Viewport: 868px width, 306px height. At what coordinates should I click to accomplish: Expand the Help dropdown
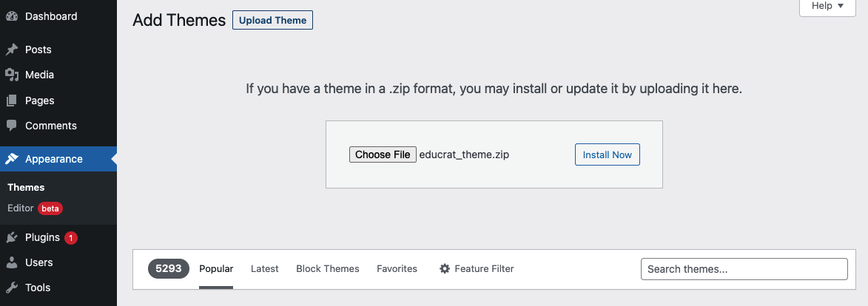tap(827, 6)
